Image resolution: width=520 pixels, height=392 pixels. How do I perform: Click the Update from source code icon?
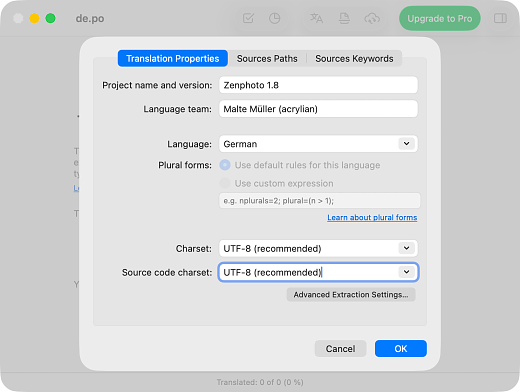[344, 18]
